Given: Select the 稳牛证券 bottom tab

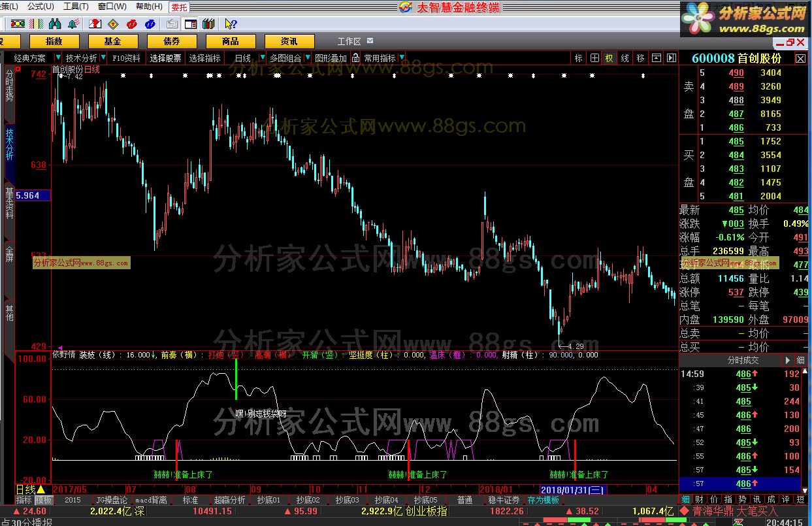Looking at the screenshot, I should tap(504, 500).
